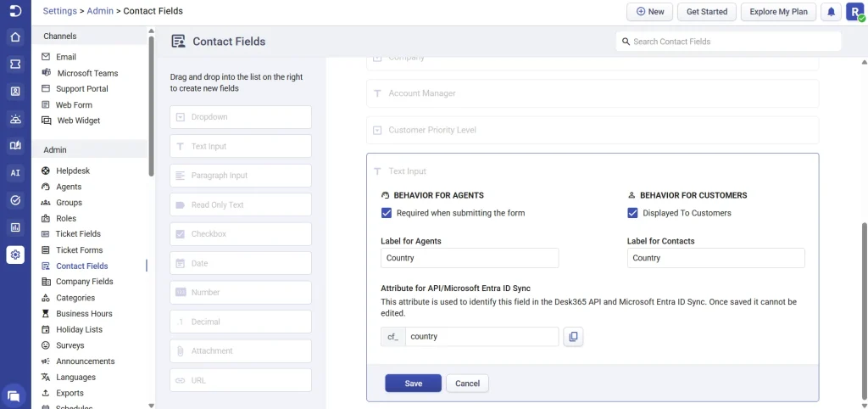The image size is (868, 409).
Task: Cancel editing the text field
Action: (x=467, y=384)
